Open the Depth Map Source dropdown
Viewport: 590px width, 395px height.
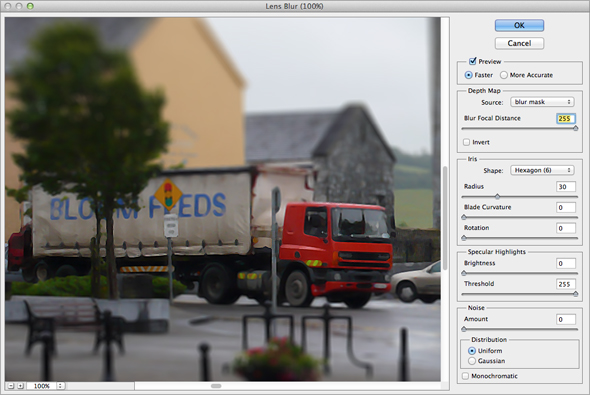point(543,102)
